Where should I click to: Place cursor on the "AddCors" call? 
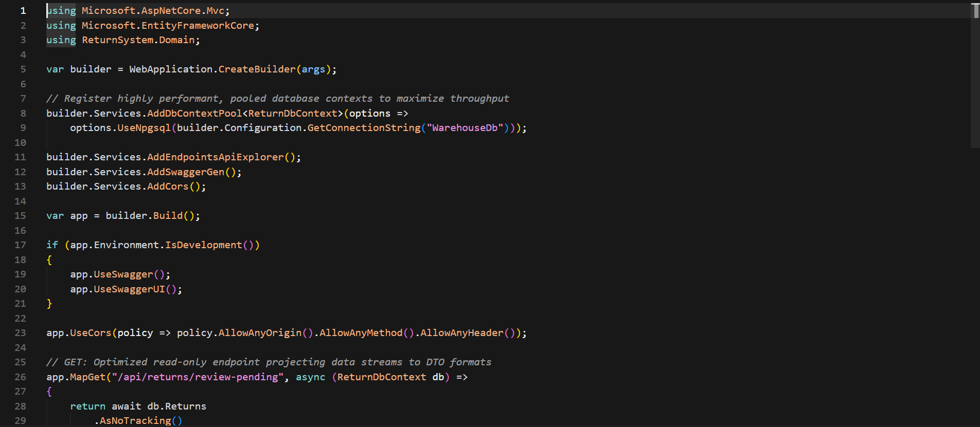[x=168, y=187]
